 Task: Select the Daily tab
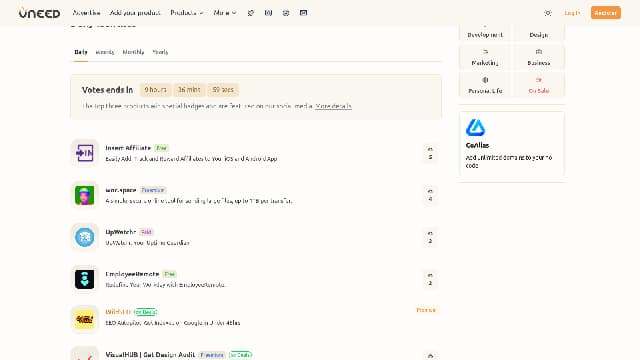click(x=80, y=52)
